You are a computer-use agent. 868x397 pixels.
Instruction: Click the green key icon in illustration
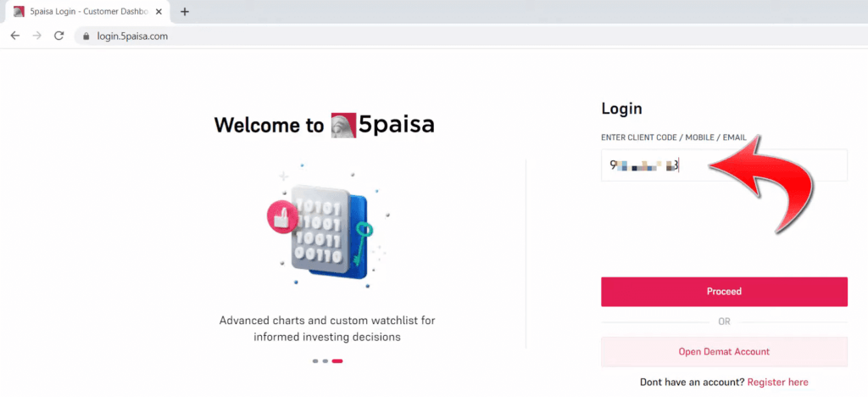(363, 242)
